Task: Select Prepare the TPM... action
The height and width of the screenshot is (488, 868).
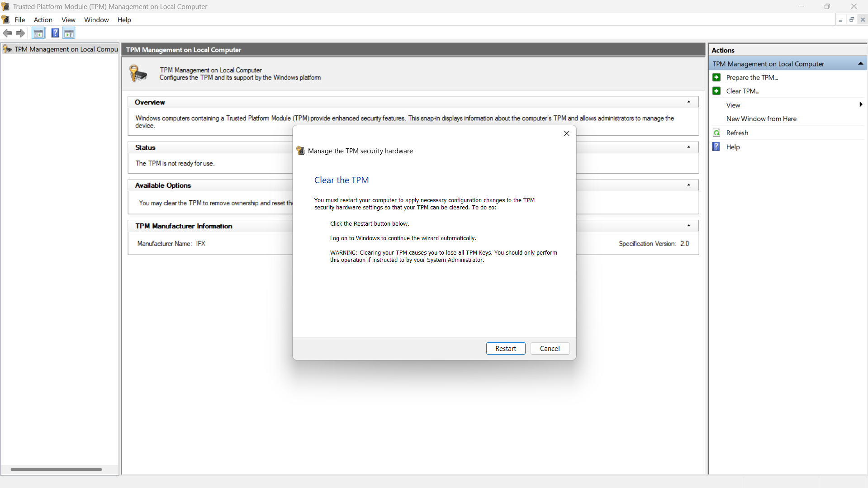Action: [752, 77]
